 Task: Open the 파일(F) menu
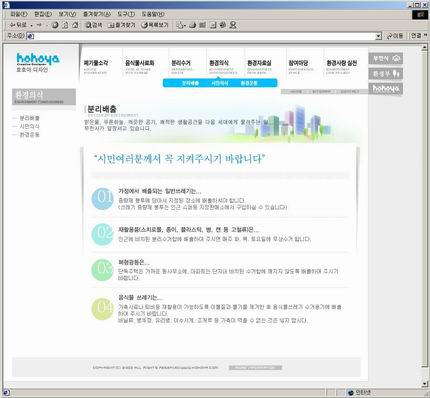[x=18, y=14]
